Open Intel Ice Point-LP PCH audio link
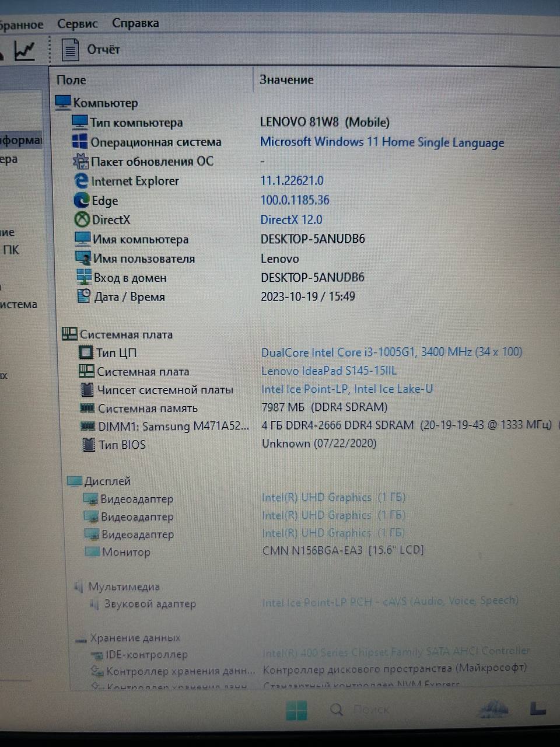560x747 pixels. click(390, 601)
